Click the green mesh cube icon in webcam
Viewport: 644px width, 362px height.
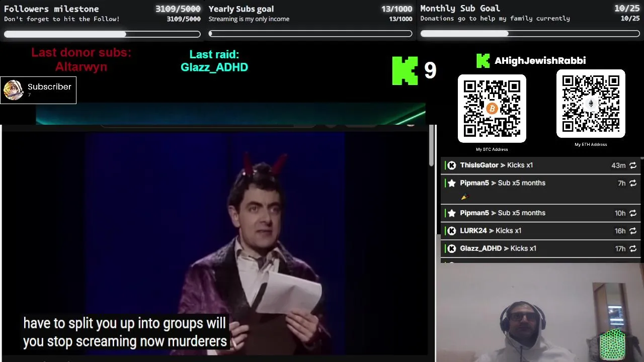(x=612, y=345)
